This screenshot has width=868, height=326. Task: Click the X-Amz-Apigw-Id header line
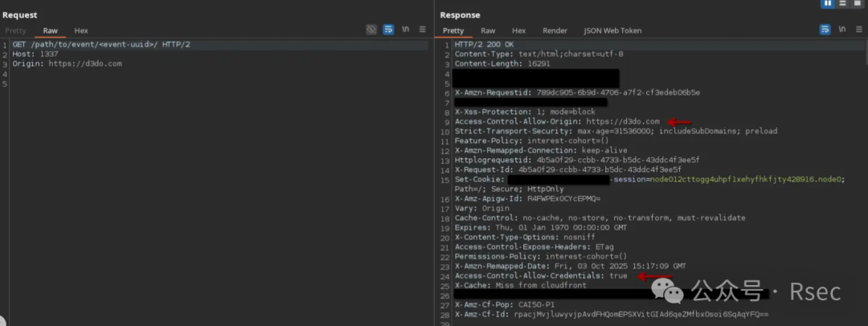point(527,198)
